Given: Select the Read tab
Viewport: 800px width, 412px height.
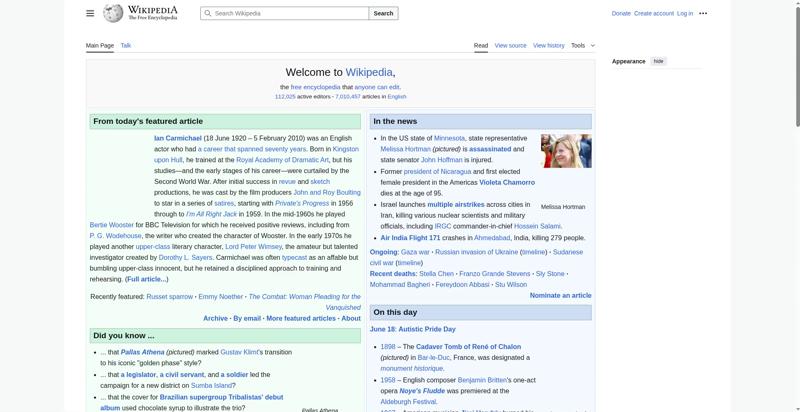Looking at the screenshot, I should pos(481,45).
